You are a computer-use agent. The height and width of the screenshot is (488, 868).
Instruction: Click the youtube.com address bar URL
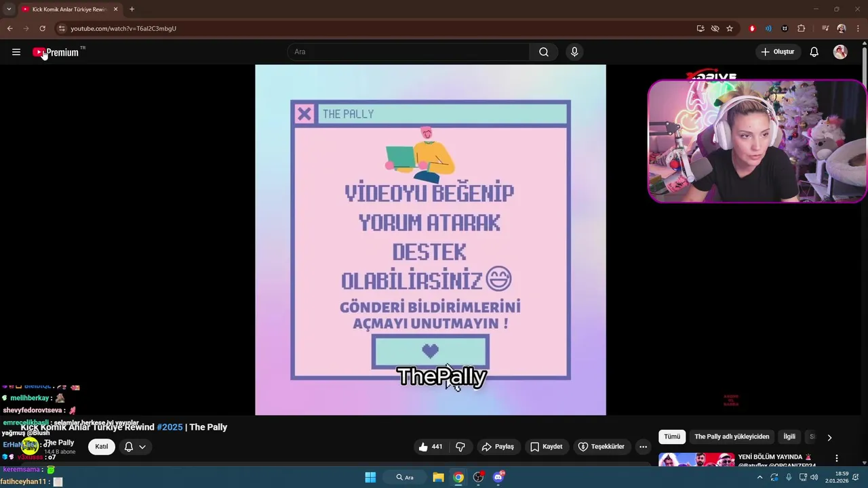pos(123,28)
